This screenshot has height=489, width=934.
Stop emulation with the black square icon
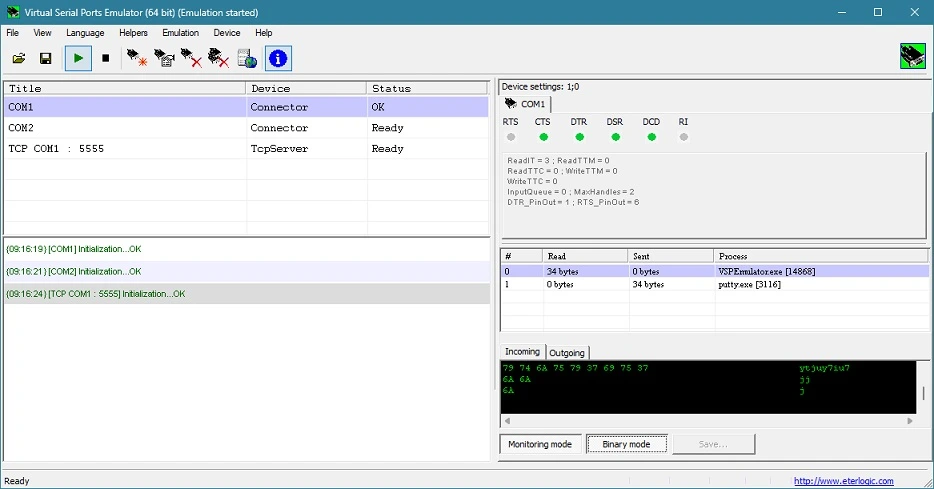105,58
